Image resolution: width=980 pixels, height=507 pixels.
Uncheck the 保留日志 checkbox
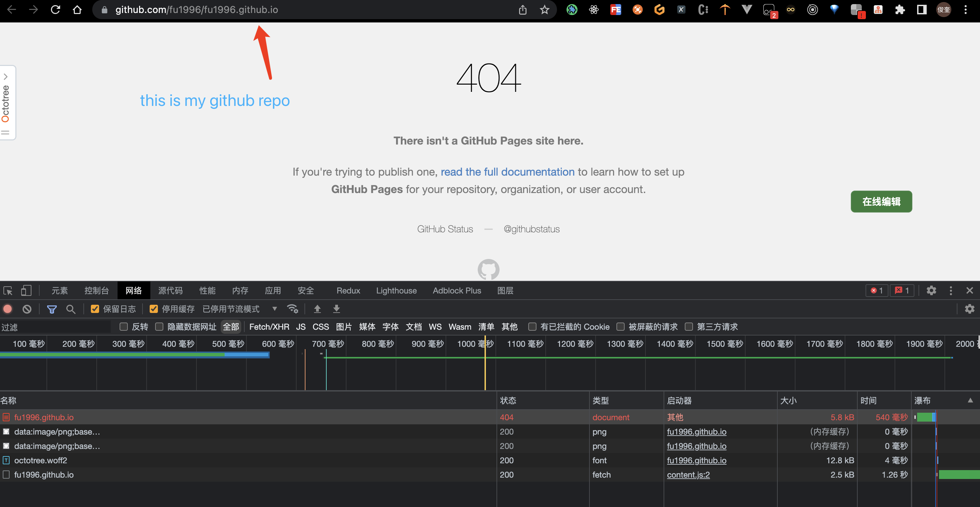tap(94, 309)
